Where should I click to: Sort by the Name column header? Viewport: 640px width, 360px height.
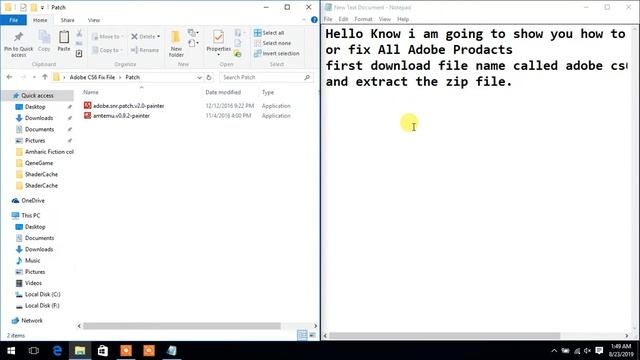point(91,92)
